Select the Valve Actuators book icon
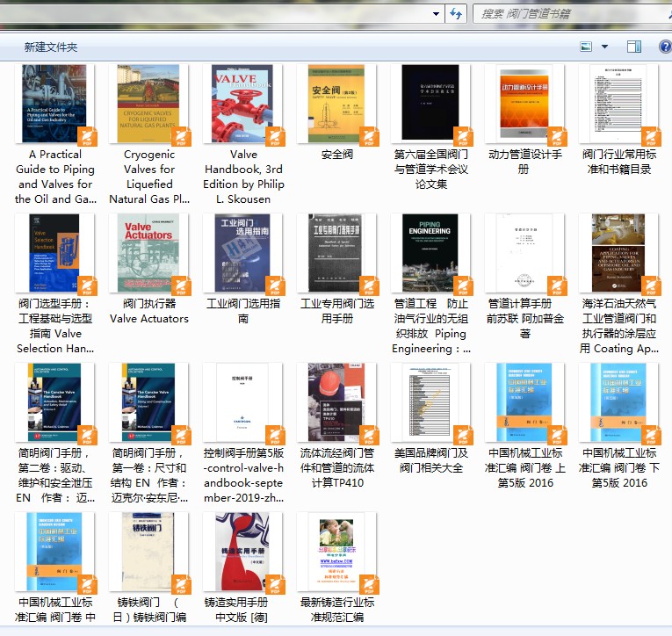The height and width of the screenshot is (636, 672). pos(149,253)
